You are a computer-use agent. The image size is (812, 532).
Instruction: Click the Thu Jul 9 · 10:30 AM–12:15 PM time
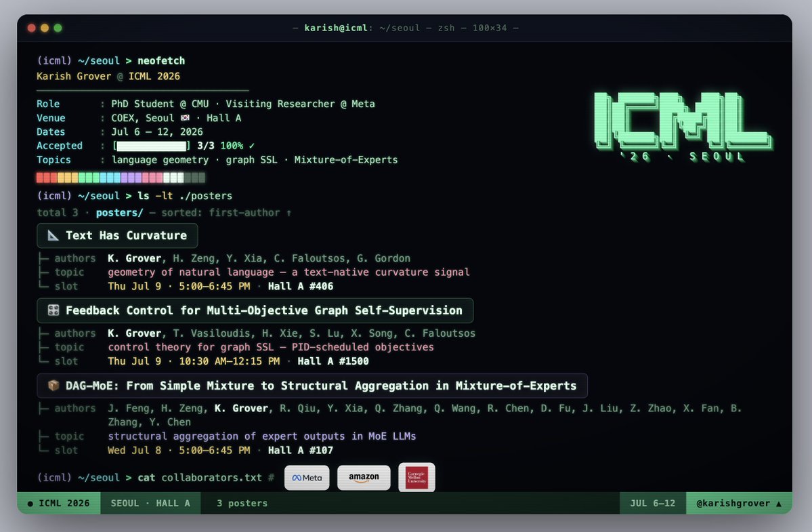click(194, 362)
